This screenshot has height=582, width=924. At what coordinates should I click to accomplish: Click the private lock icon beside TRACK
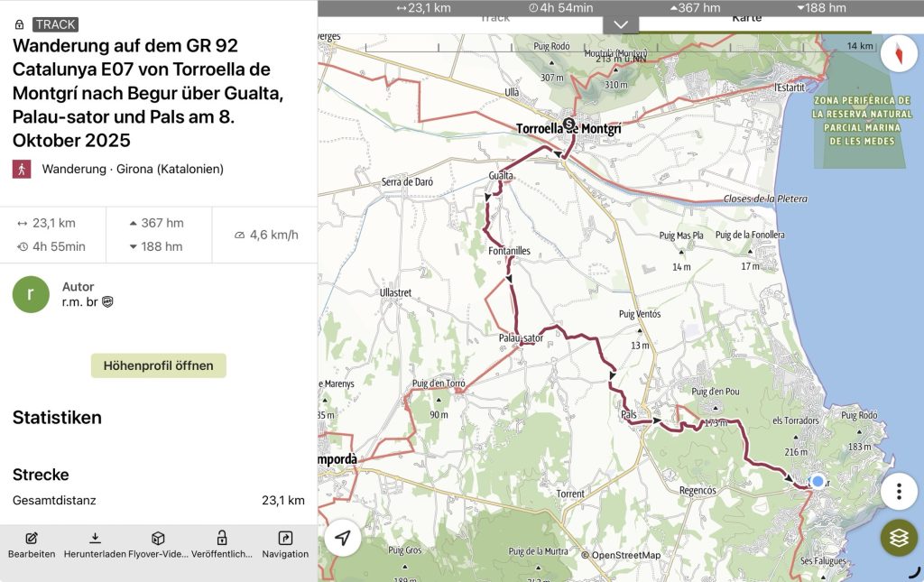click(20, 24)
